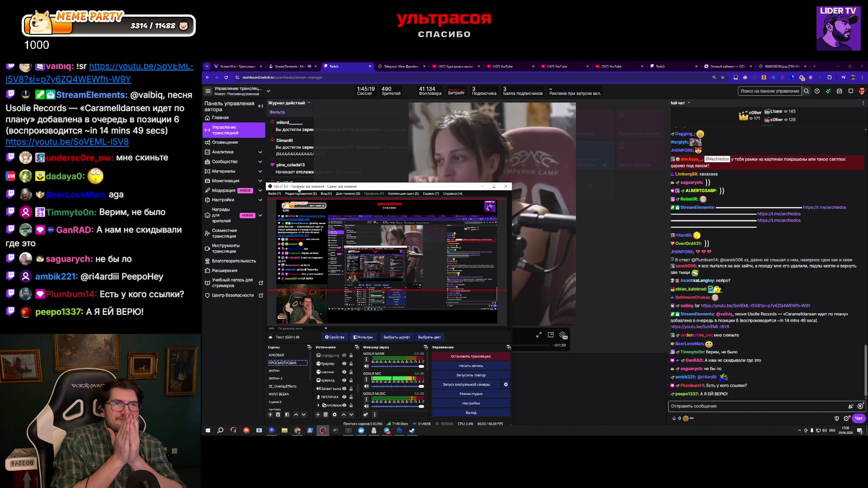Open advanced audio properties gears icon
Viewport: 868px width, 488px height.
click(x=366, y=414)
